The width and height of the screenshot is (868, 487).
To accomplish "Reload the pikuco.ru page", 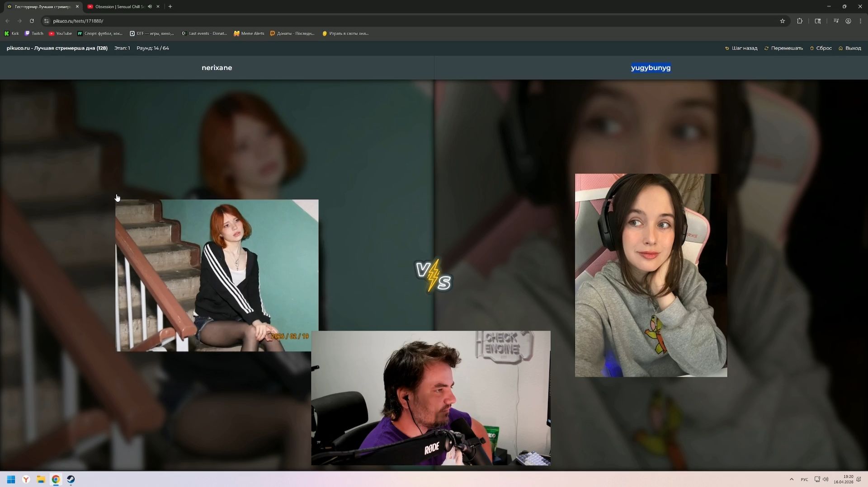I will click(x=32, y=21).
